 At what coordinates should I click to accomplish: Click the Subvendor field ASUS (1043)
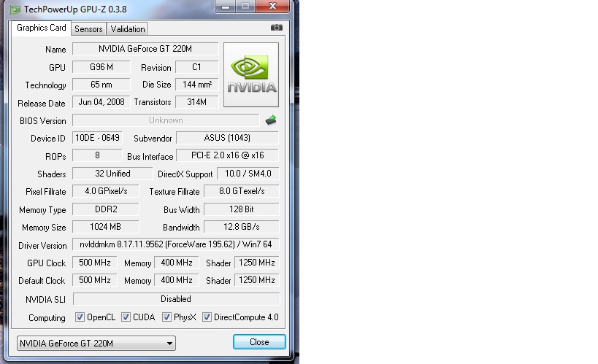tap(227, 138)
